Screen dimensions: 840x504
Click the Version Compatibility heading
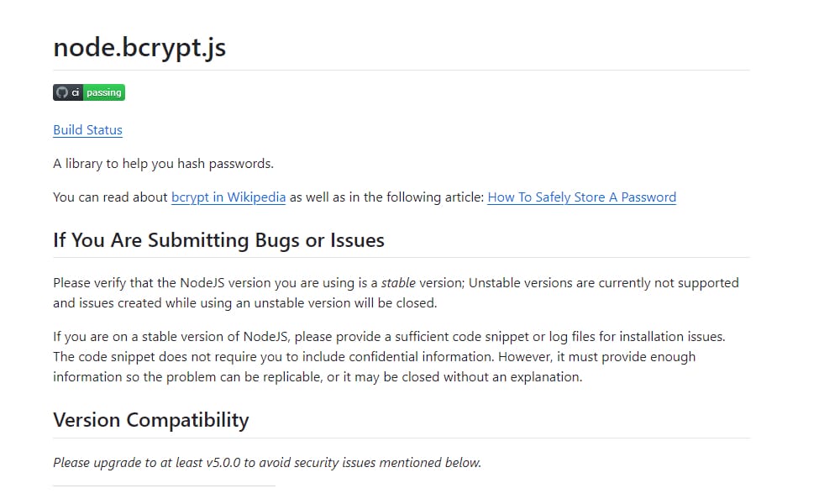[x=151, y=420]
